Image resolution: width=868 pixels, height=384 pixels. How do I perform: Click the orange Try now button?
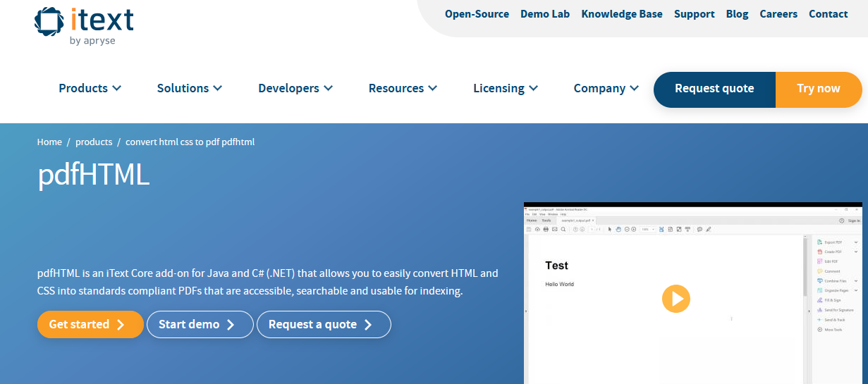[819, 89]
